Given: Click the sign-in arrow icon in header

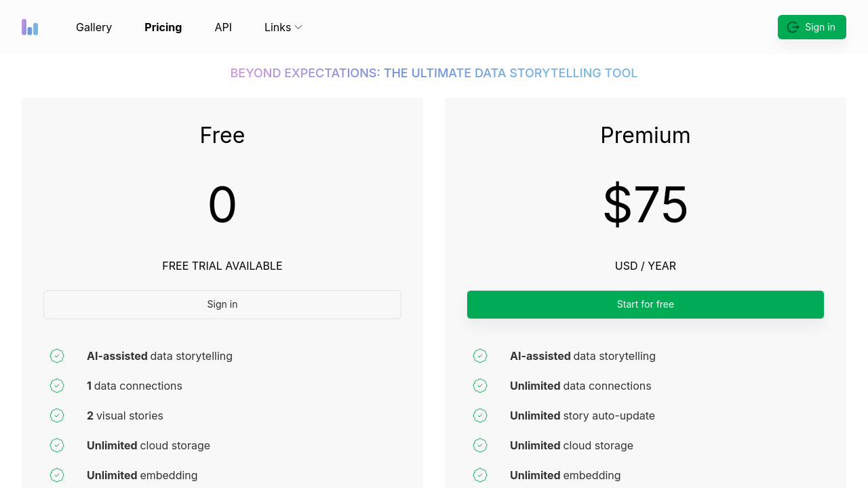Looking at the screenshot, I should click(793, 27).
